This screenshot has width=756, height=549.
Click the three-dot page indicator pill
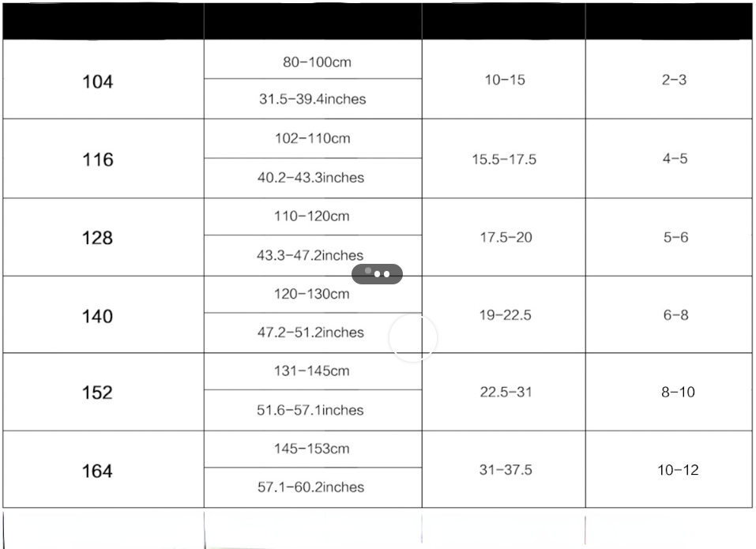[x=377, y=274]
